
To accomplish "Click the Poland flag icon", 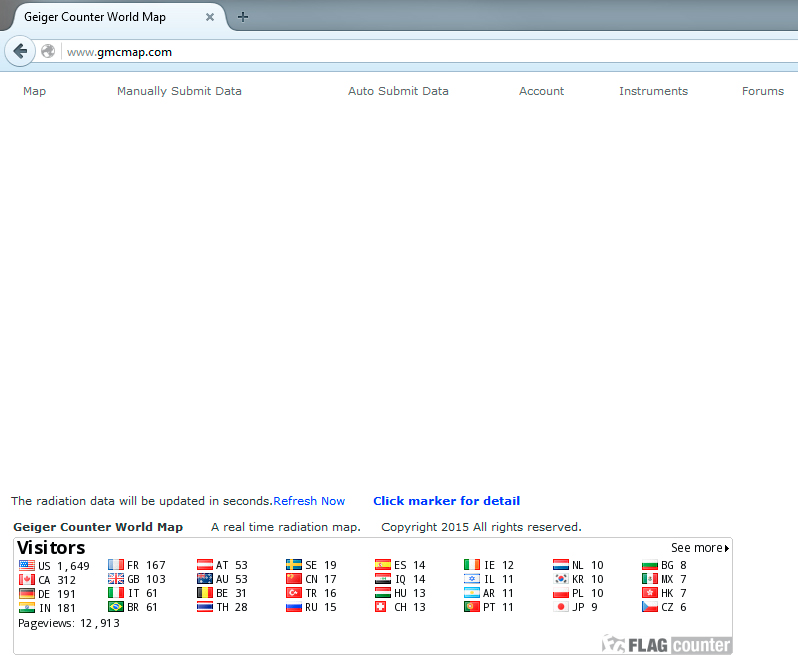I will pyautogui.click(x=561, y=593).
